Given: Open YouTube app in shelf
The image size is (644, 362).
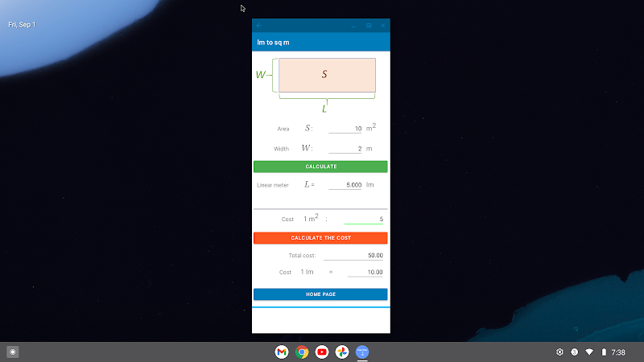Looking at the screenshot, I should tap(322, 352).
